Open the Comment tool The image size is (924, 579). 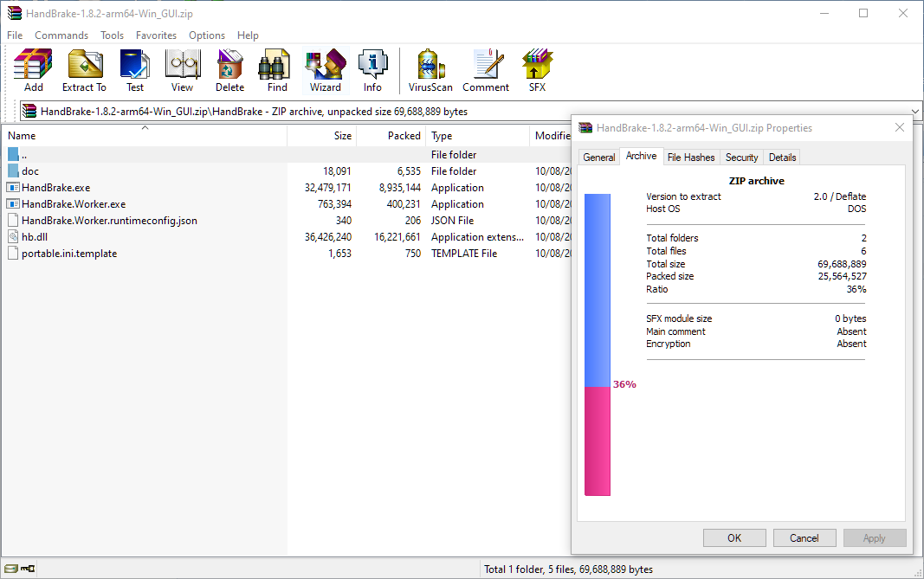[x=486, y=70]
